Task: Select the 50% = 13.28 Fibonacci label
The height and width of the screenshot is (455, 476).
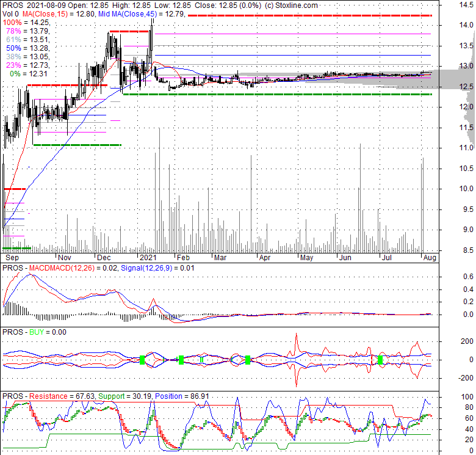Action: pos(28,48)
